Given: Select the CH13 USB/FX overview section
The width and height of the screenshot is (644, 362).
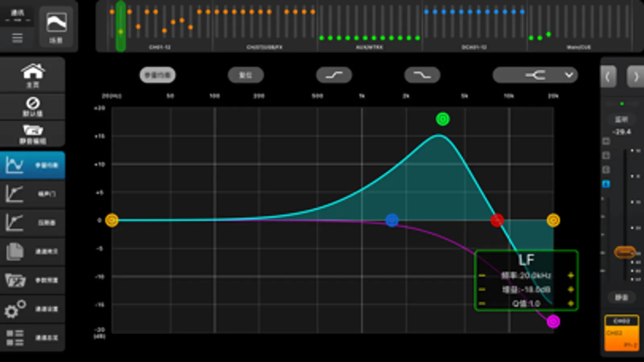Looking at the screenshot, I should tap(265, 26).
